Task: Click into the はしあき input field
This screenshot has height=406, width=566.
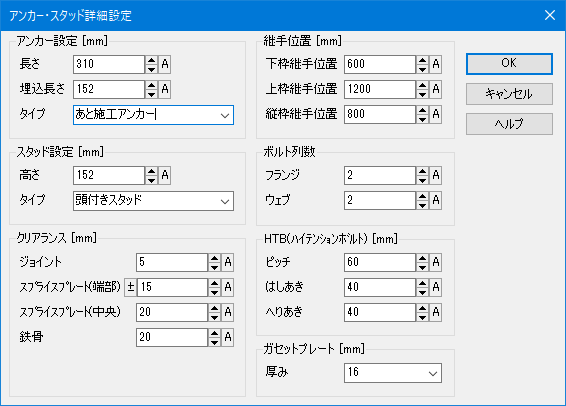Action: (x=380, y=287)
